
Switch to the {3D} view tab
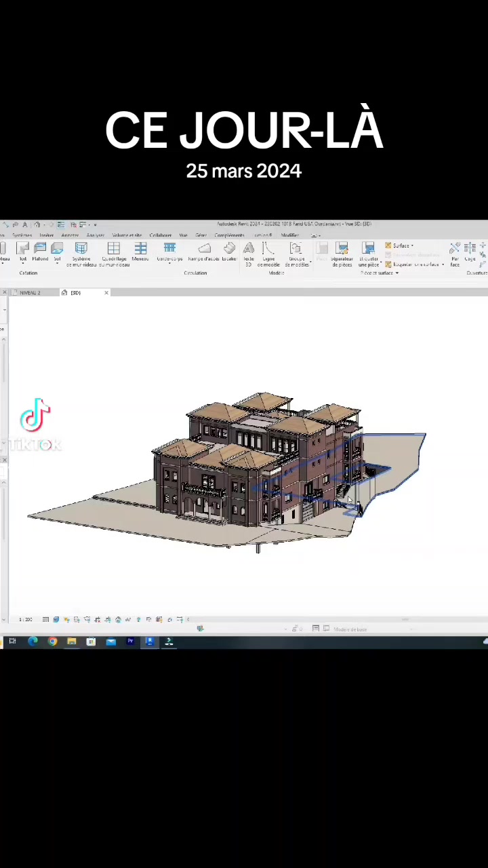tap(75, 293)
